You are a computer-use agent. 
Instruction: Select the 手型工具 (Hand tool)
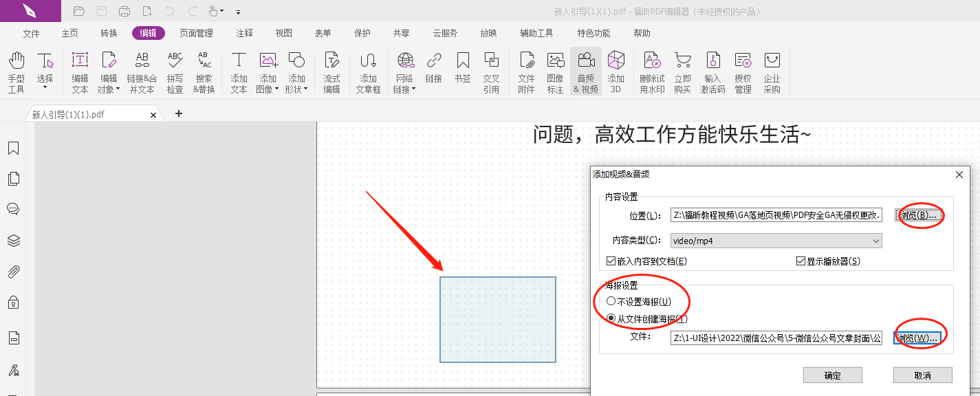click(x=15, y=71)
